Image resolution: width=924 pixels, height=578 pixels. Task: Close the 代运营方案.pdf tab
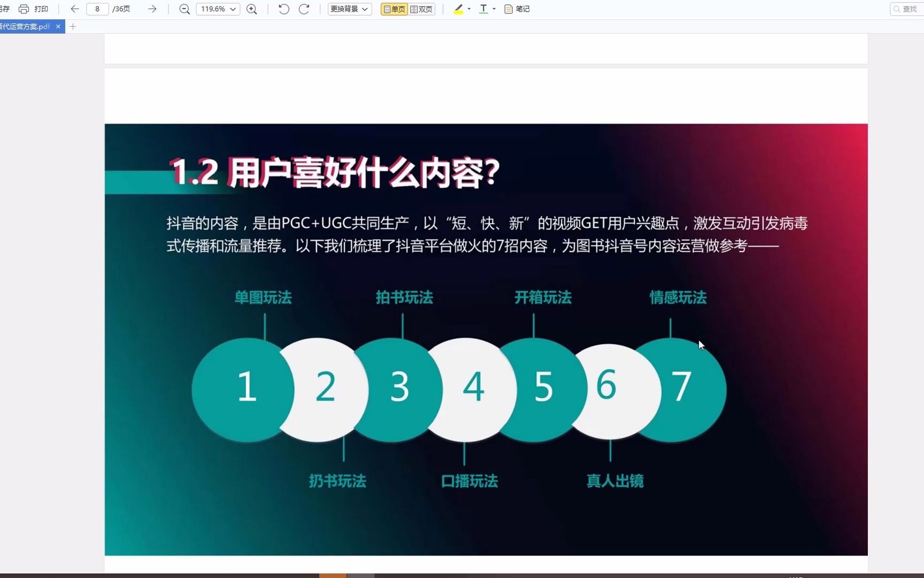tap(58, 26)
